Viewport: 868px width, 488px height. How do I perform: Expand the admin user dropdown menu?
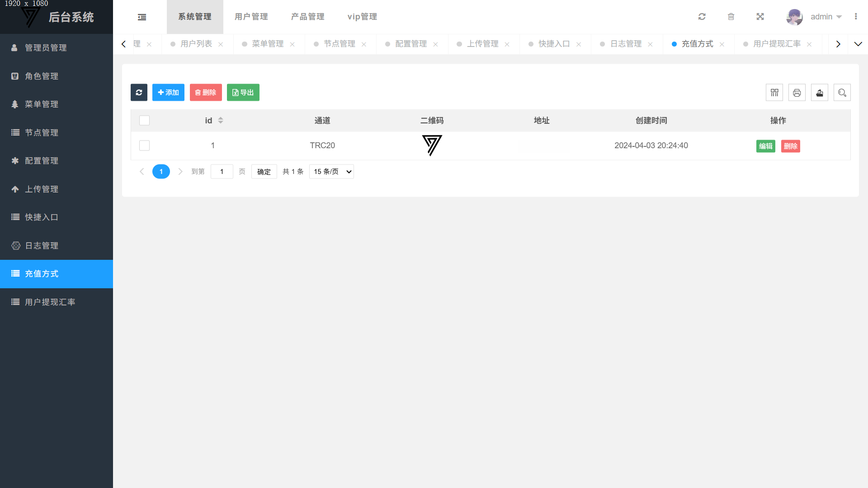point(826,17)
